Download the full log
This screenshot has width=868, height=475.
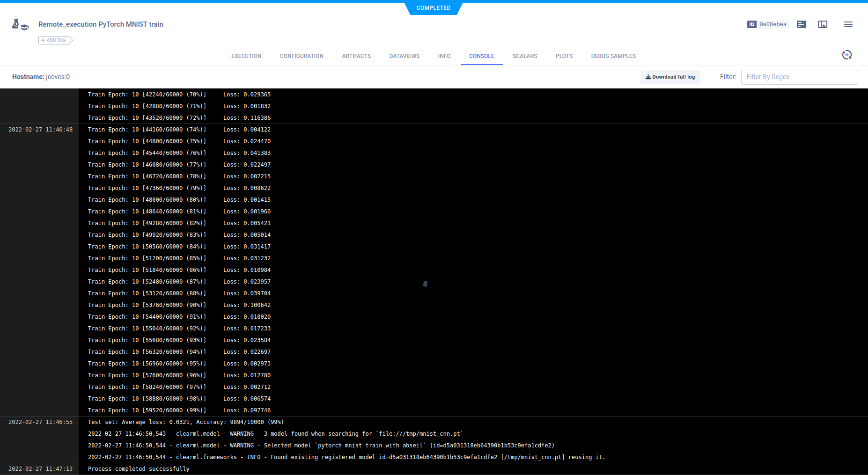(x=670, y=77)
